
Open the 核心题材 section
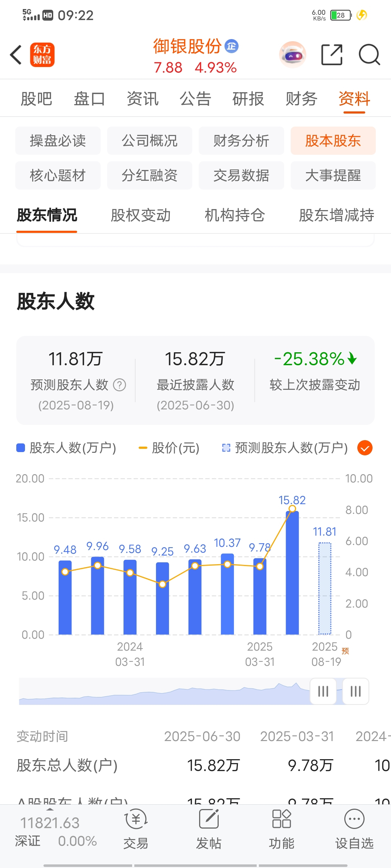(58, 175)
